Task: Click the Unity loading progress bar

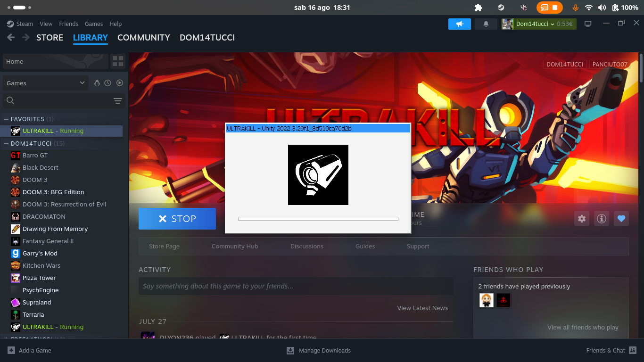Action: (x=318, y=219)
